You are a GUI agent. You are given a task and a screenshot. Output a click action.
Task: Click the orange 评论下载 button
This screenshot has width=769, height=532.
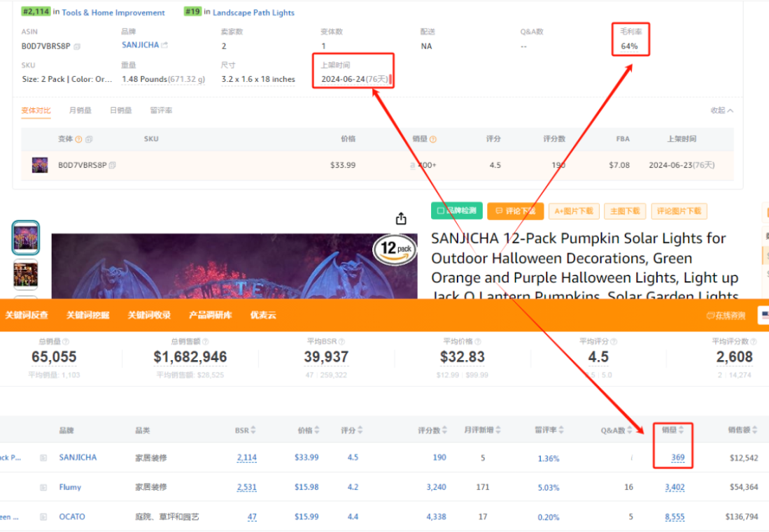(515, 211)
